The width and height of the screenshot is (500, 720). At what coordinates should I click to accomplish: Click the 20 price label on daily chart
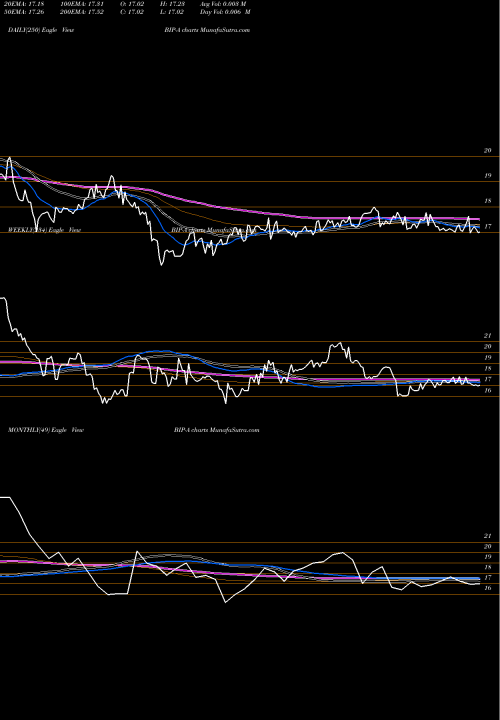tap(488, 151)
